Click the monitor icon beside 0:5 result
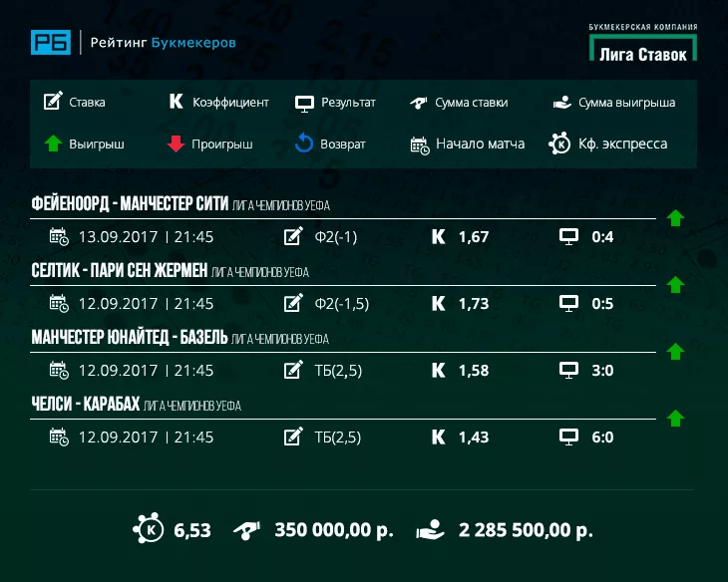The height and width of the screenshot is (582, 728). tap(568, 304)
